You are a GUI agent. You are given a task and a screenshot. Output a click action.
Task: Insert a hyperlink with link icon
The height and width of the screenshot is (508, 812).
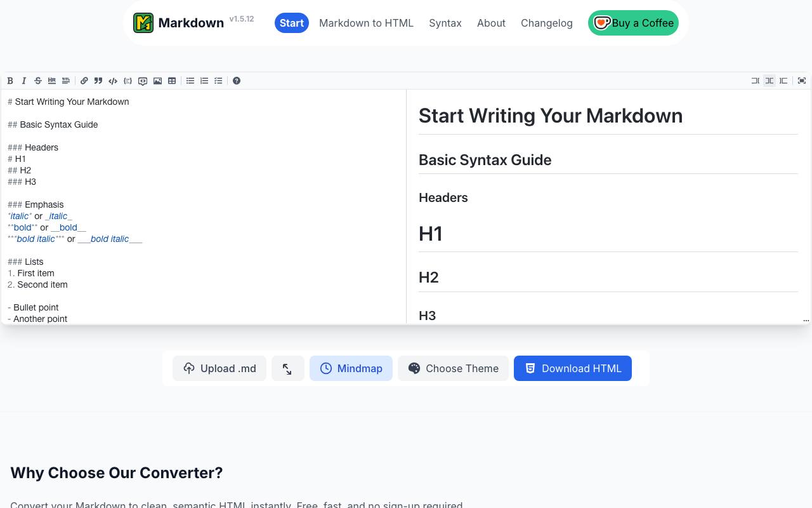(x=84, y=81)
